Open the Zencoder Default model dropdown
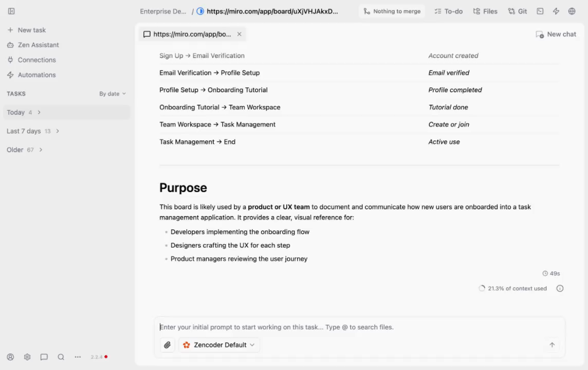 (219, 345)
